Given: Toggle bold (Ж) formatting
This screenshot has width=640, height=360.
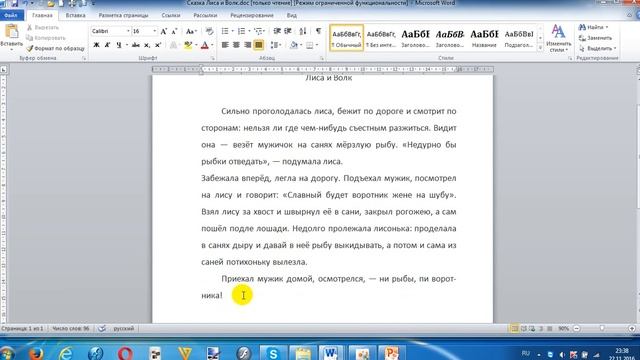Looking at the screenshot, I should (96, 45).
